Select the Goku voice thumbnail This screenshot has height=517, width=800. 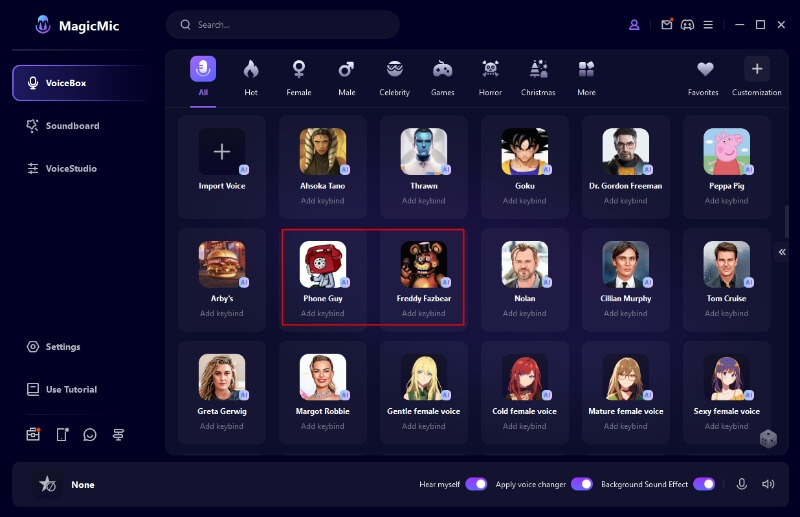click(x=524, y=152)
